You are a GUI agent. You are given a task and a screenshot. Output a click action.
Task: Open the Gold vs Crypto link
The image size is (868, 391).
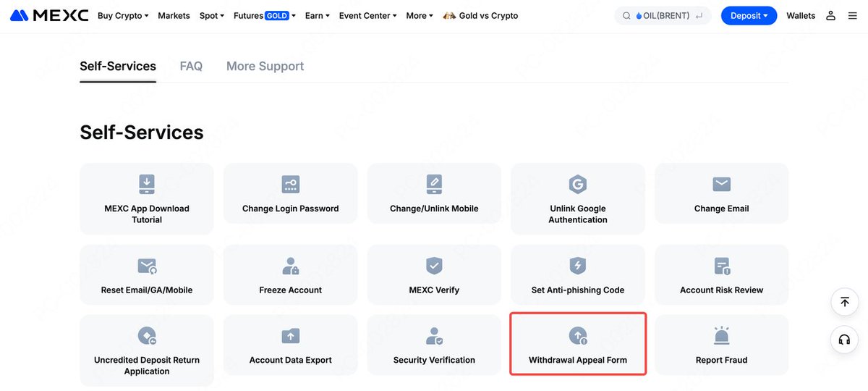coord(489,16)
